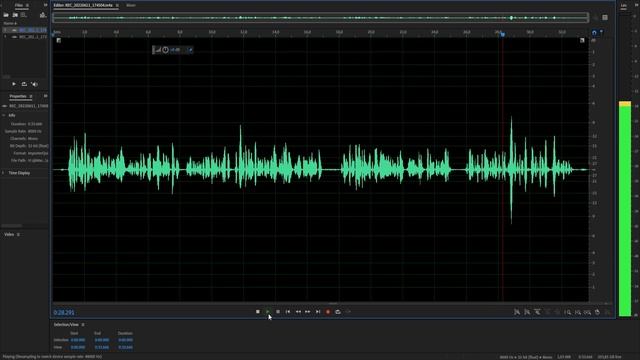
Task: Click the Zoom to Selection icon
Action: (x=587, y=312)
